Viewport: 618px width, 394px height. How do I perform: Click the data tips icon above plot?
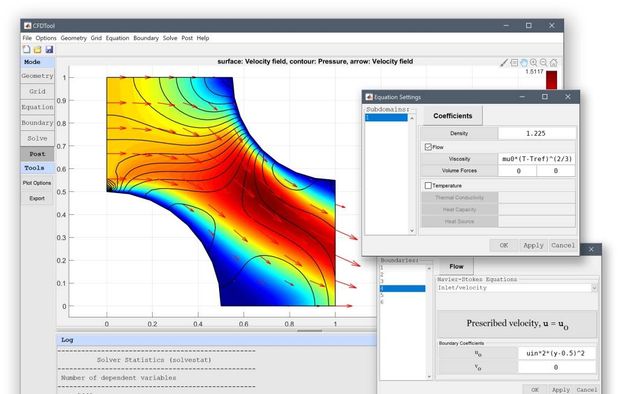tap(514, 63)
